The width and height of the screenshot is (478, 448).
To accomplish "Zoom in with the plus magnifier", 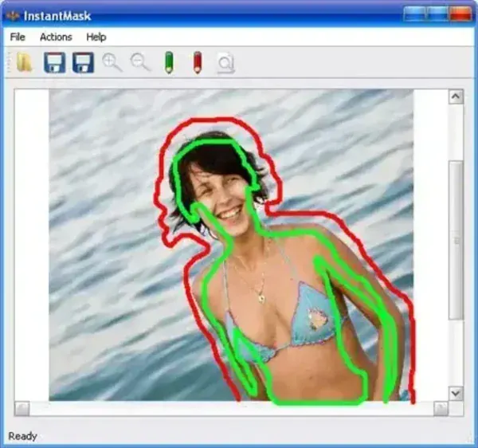I will [x=112, y=62].
